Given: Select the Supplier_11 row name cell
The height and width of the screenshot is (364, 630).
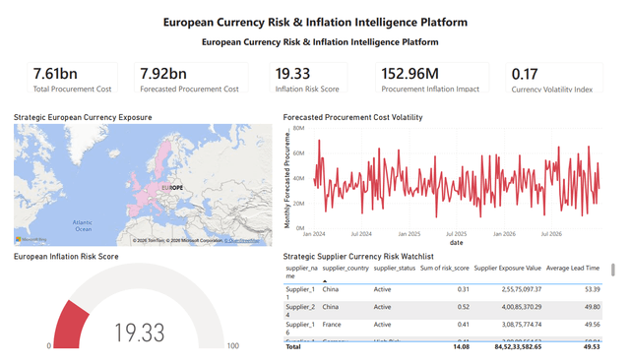Looking at the screenshot, I should pyautogui.click(x=301, y=293).
